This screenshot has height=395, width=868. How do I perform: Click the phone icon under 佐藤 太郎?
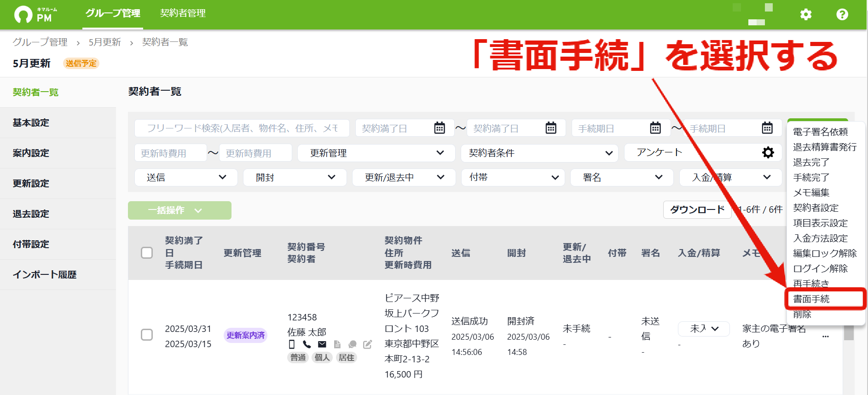point(307,344)
